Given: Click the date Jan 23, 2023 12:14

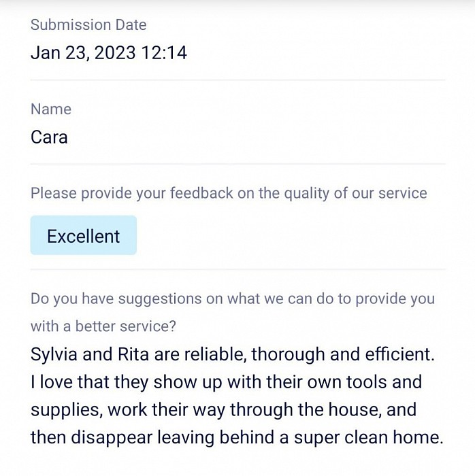Looking at the screenshot, I should coord(109,53).
